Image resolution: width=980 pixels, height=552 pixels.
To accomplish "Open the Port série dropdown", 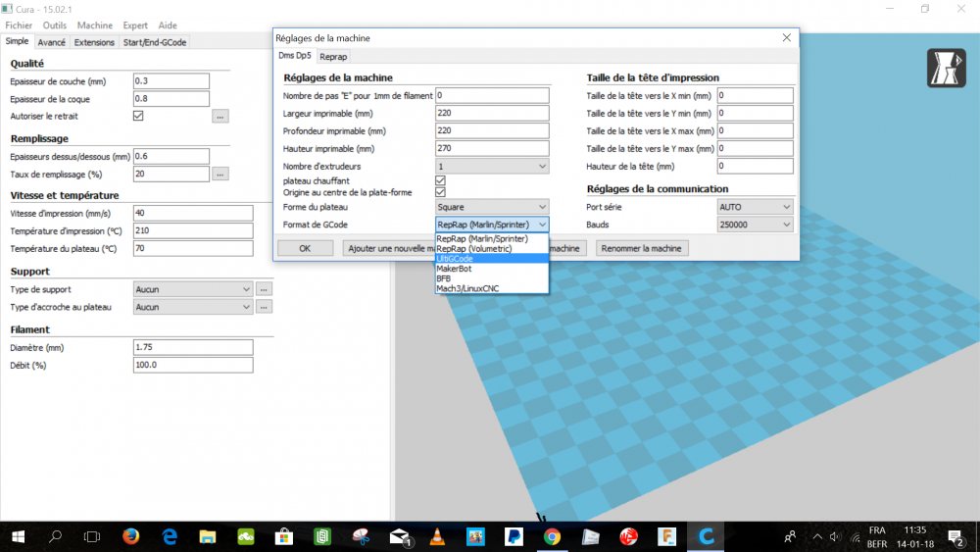I will (x=755, y=207).
